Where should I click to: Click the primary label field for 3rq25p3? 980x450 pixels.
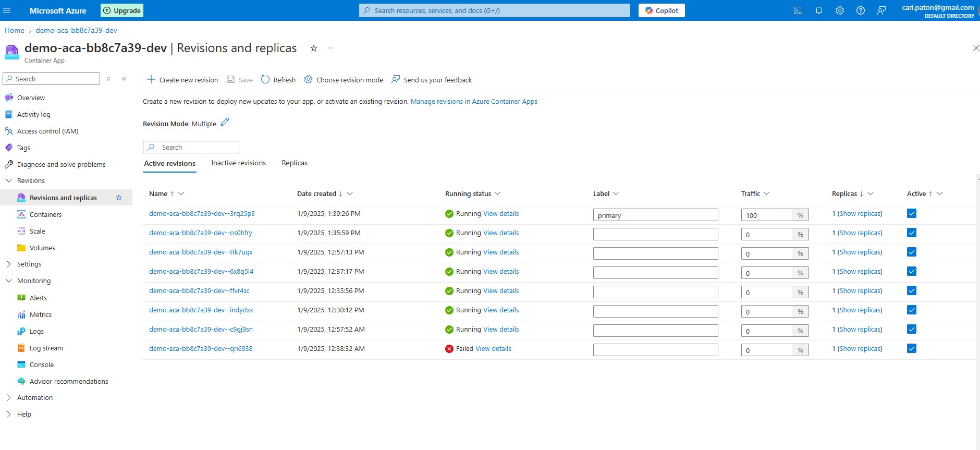click(x=655, y=215)
